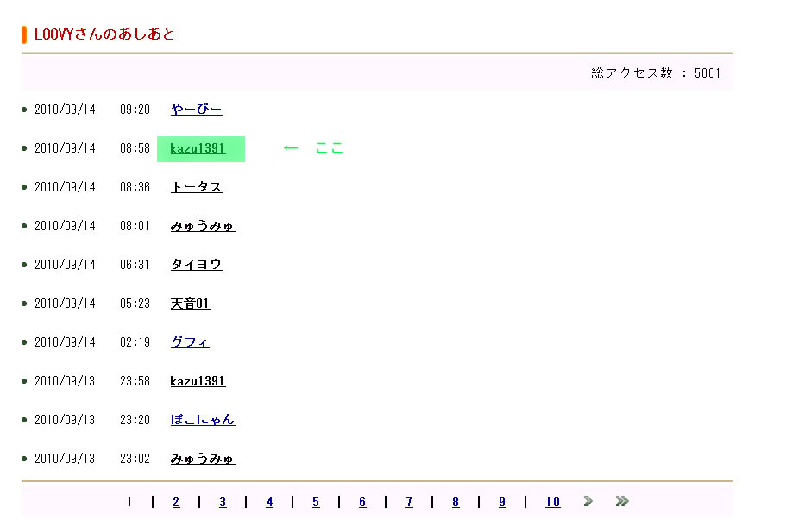Go to page 8
This screenshot has width=792, height=532.
click(456, 502)
